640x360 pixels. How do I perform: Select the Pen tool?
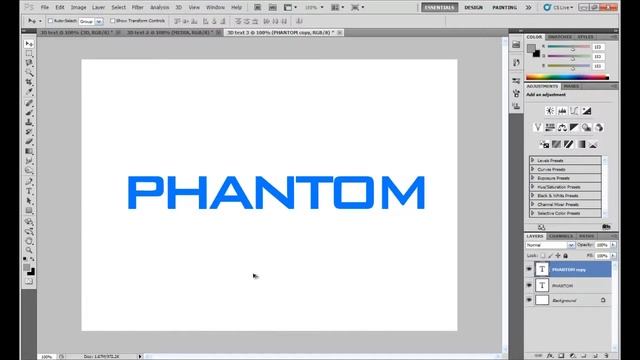29,182
